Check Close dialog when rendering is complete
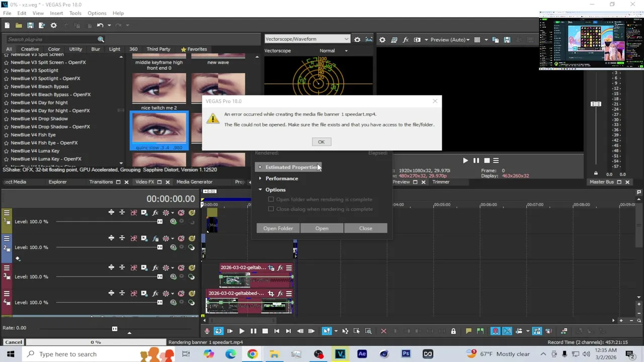The image size is (644, 362). click(271, 209)
